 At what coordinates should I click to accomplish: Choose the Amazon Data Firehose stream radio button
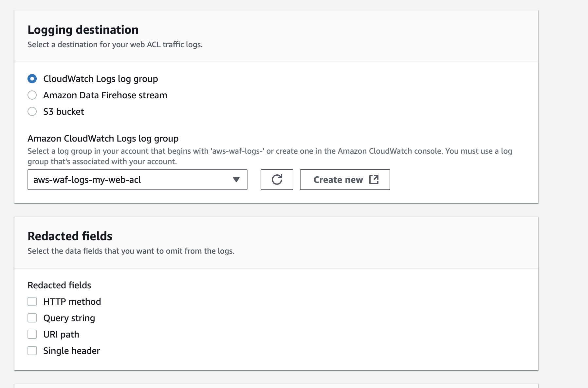(x=32, y=95)
